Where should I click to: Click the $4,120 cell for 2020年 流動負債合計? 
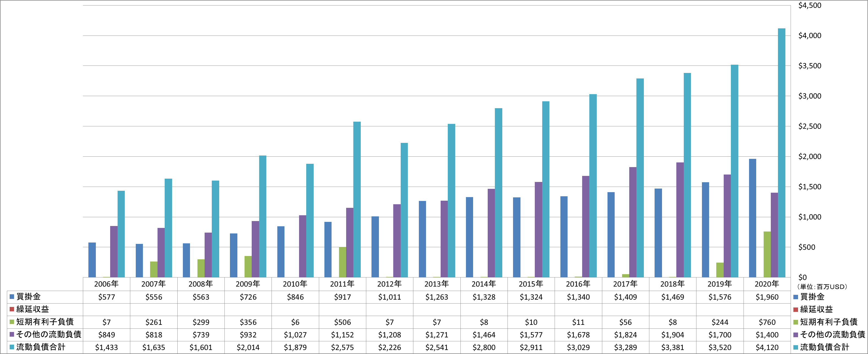pyautogui.click(x=767, y=348)
